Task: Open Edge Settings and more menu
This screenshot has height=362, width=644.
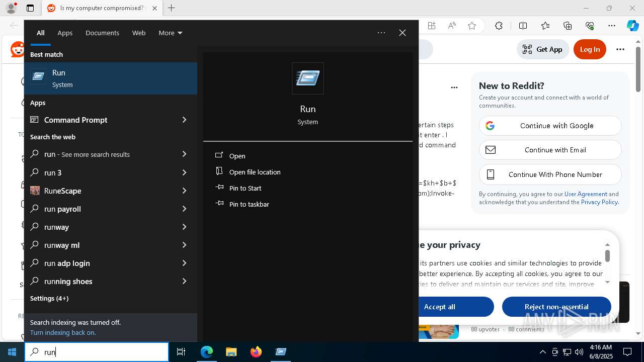Action: click(x=612, y=26)
